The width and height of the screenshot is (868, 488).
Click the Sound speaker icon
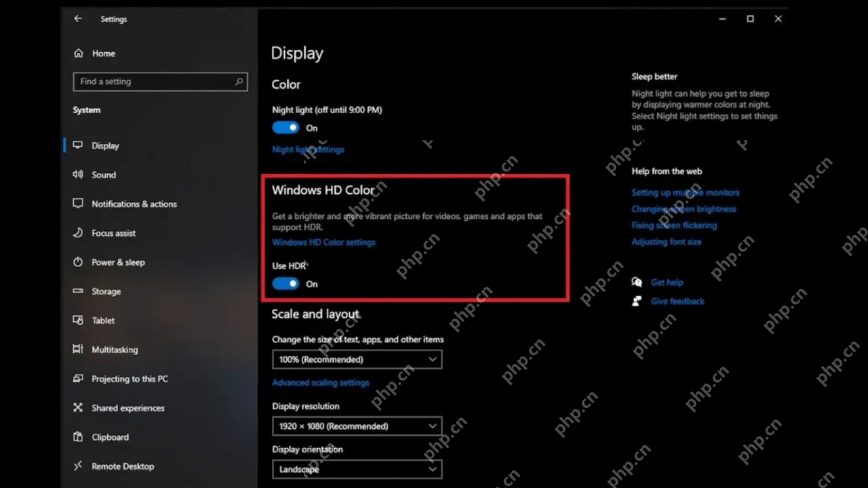pyautogui.click(x=78, y=174)
